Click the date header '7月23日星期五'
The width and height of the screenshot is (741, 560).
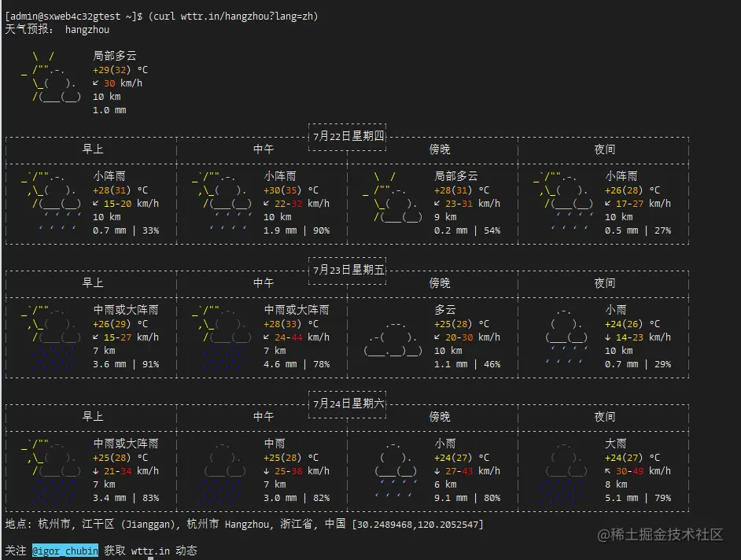tap(348, 270)
